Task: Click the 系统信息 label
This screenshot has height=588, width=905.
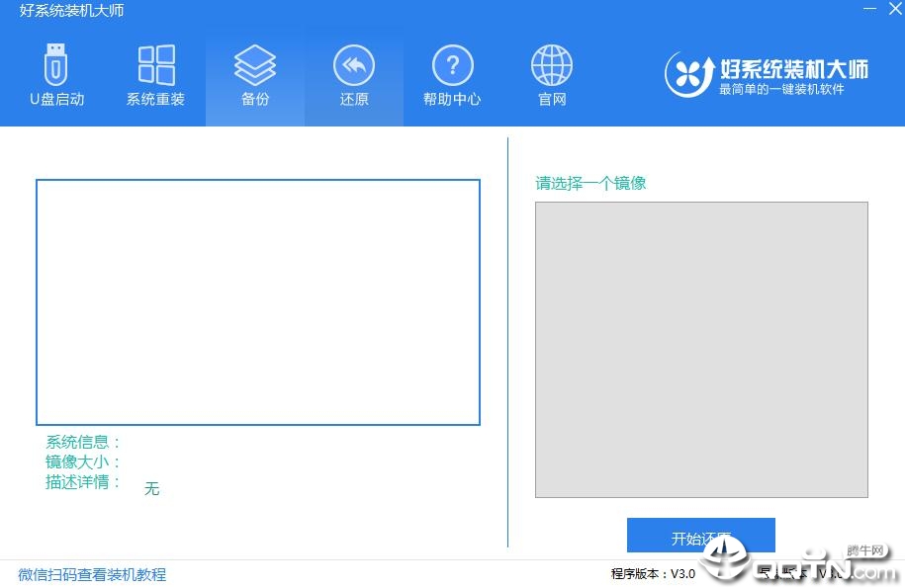Action: click(x=83, y=442)
